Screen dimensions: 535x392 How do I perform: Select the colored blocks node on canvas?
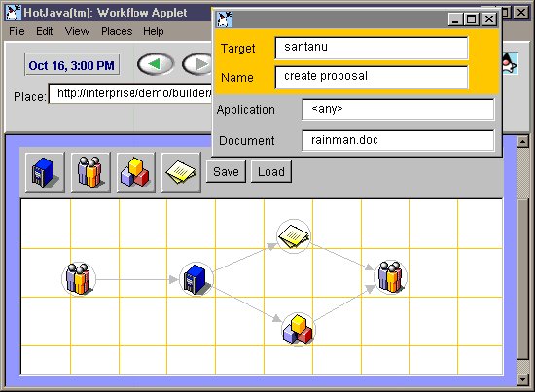[x=299, y=329]
